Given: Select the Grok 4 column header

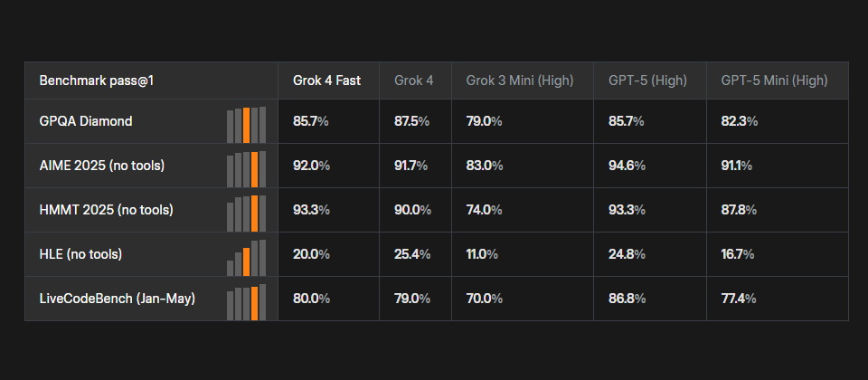Looking at the screenshot, I should (x=413, y=81).
